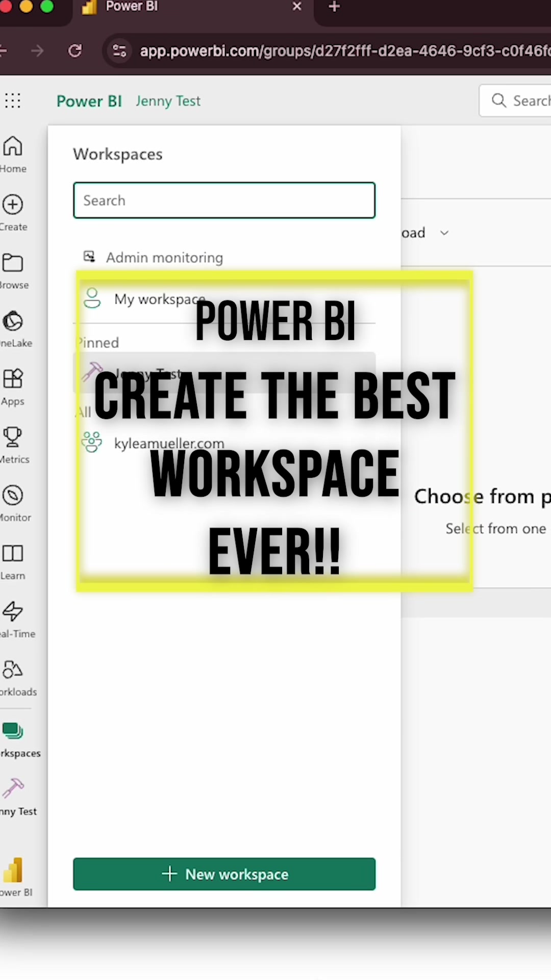Click the browser address bar URL
551x980 pixels.
(x=345, y=51)
